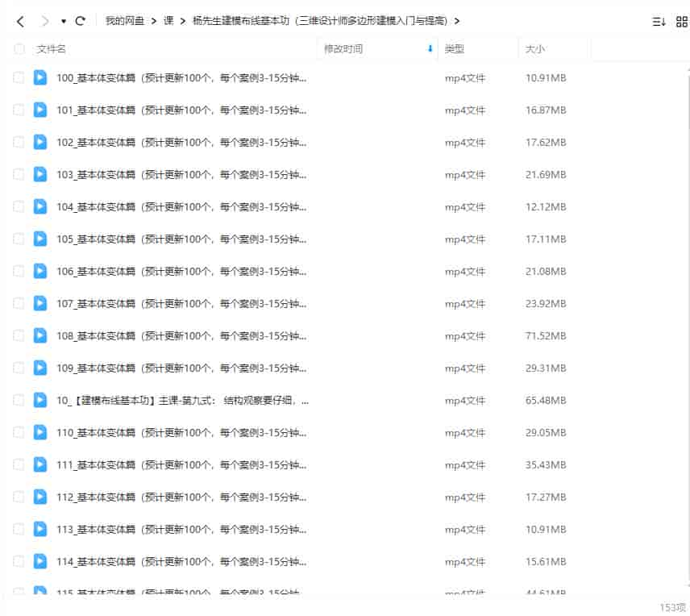
Task: Click the play icon on file 105_基本体变体篇
Action: (40, 239)
